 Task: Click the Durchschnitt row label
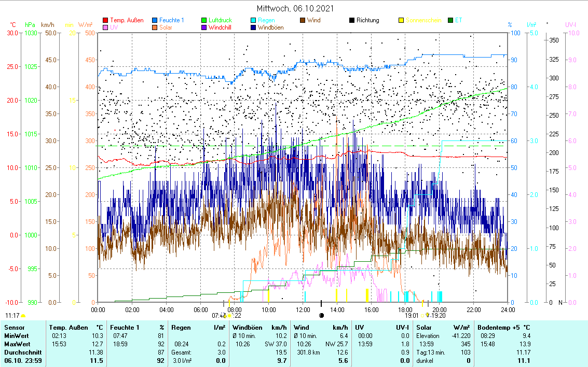[20, 352]
